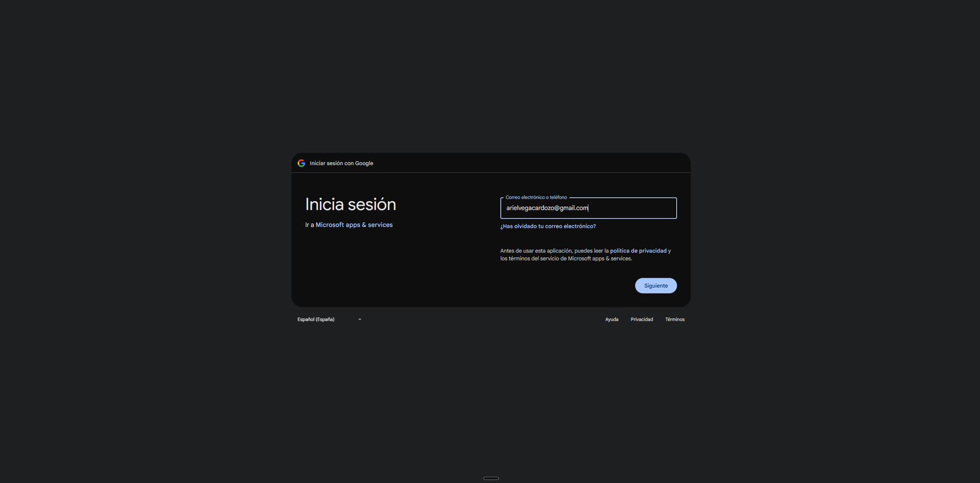Screen dimensions: 980x483
Task: Open the 'política de privacidad' link
Action: 638,251
